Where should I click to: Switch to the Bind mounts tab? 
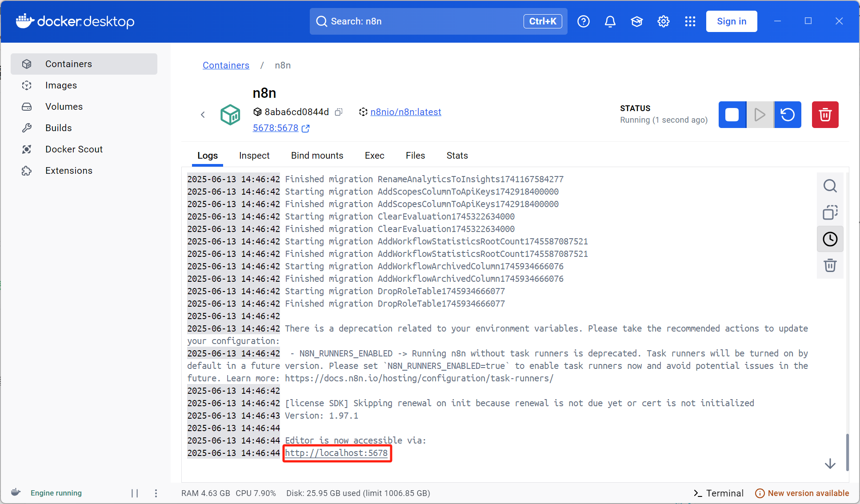(x=317, y=156)
